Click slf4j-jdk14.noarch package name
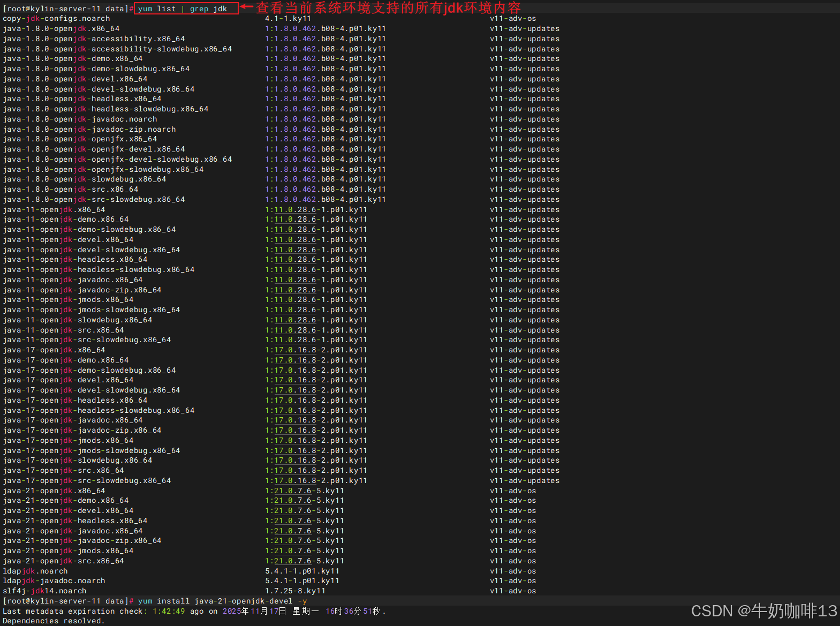This screenshot has height=626, width=840. pyautogui.click(x=44, y=591)
